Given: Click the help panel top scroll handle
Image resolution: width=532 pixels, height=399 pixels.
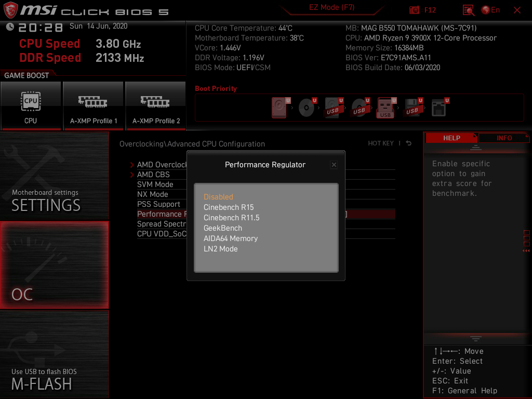Looking at the screenshot, I should pos(475,148).
